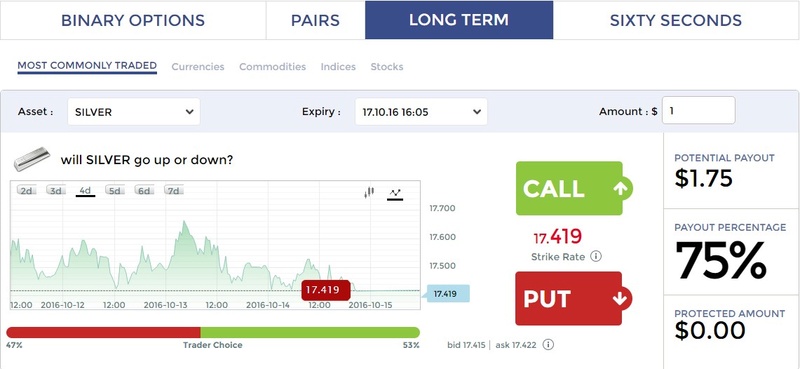Set chart range to 5d
This screenshot has height=369, width=800.
115,190
